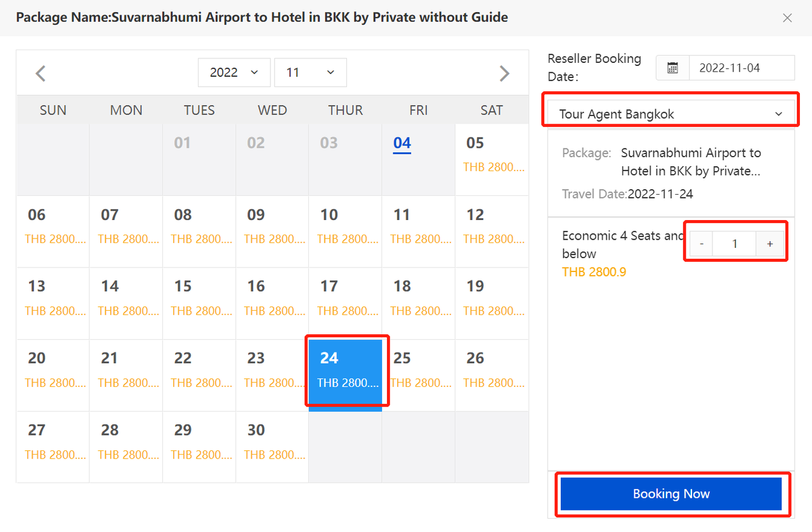The width and height of the screenshot is (812, 532).
Task: Choose November 15 in the calendar
Action: 199,298
